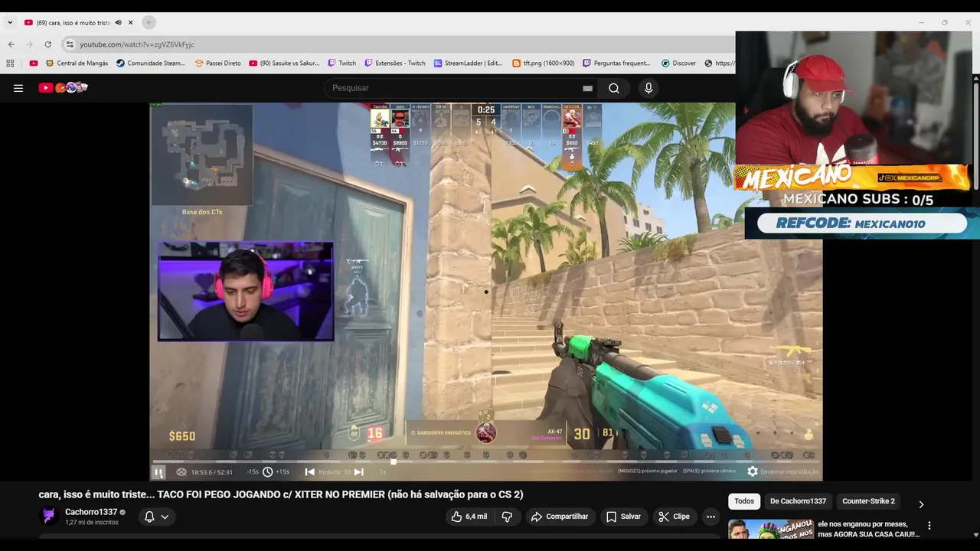
Task: Pause the demo playback in video
Action: coord(158,472)
